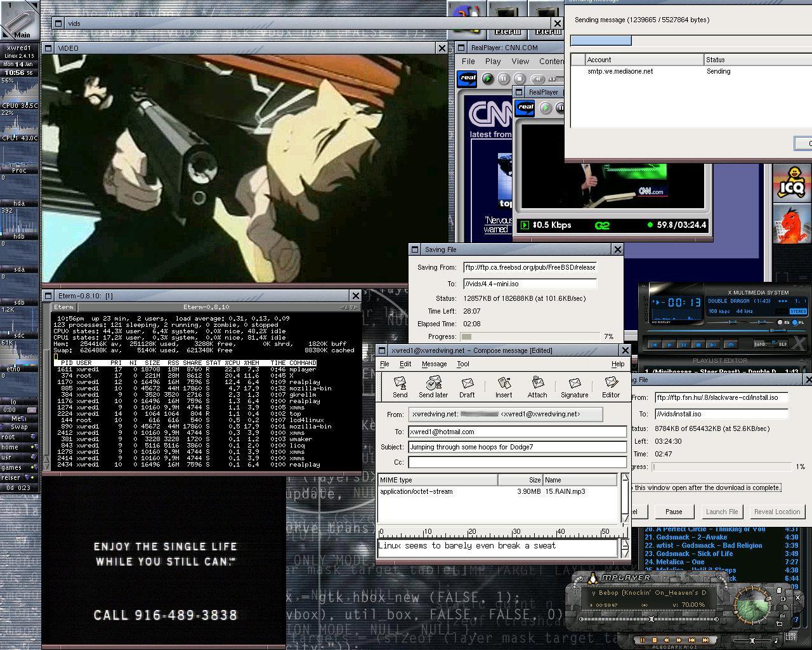Click the To address field in Compose
This screenshot has width=812, height=650.
tap(517, 432)
